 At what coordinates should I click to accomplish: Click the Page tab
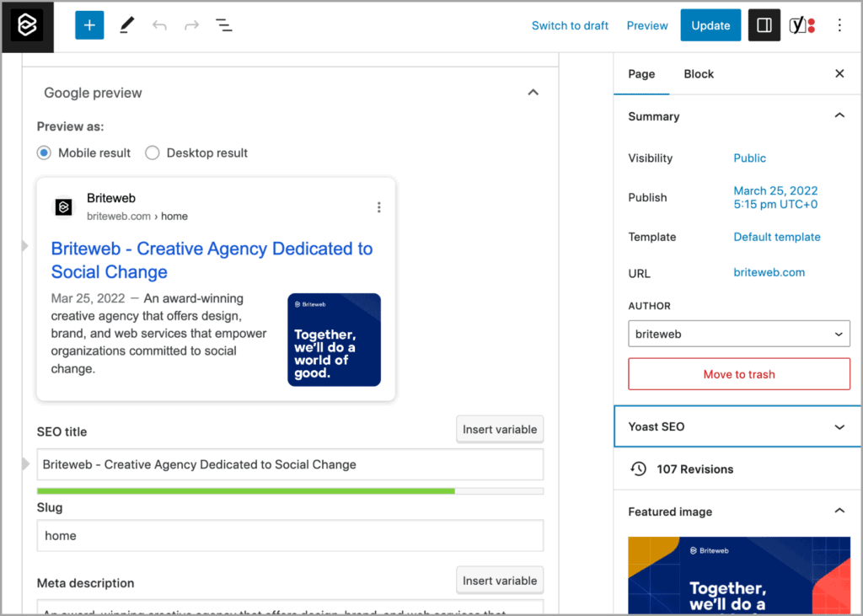tap(641, 73)
